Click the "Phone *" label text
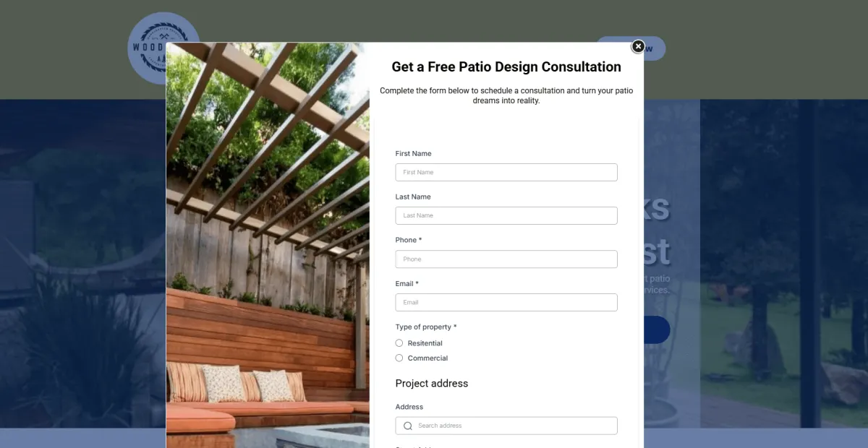 [x=409, y=240]
